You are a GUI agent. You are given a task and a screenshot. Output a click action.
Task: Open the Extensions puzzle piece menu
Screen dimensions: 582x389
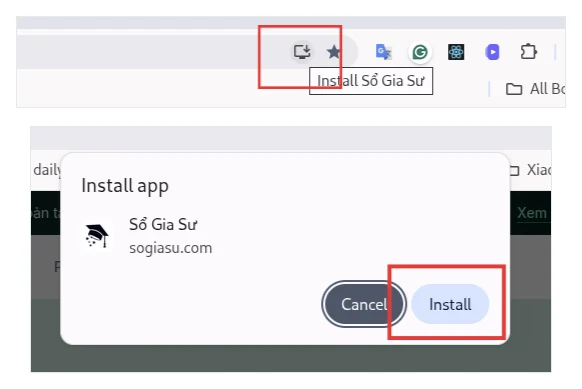point(528,52)
